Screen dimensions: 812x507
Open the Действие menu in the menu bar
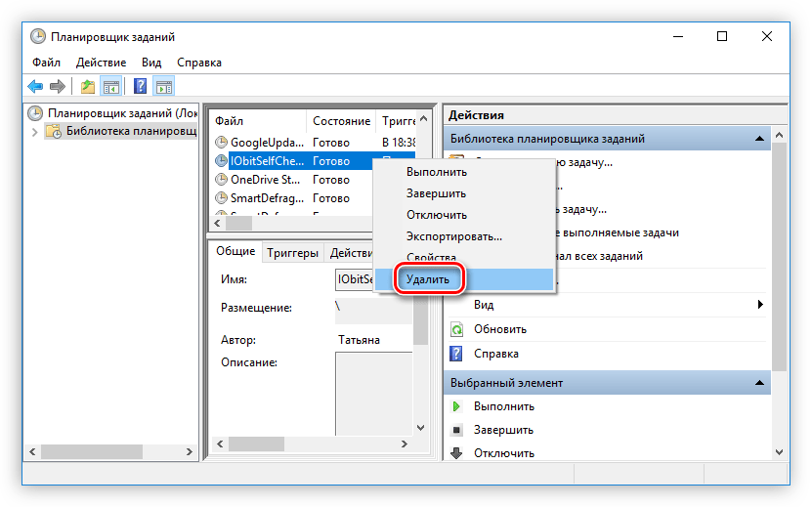click(x=101, y=63)
